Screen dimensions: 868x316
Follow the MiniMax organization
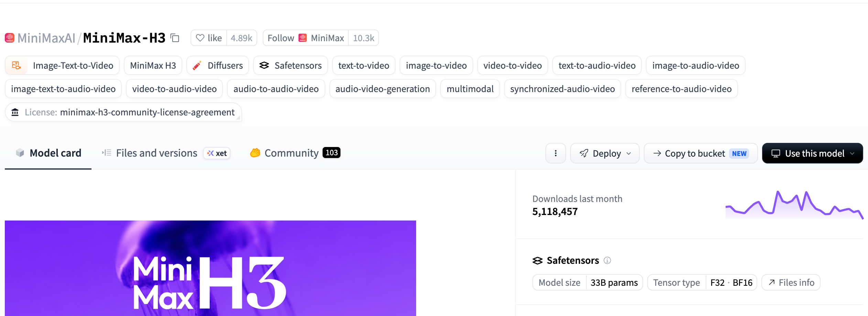point(306,38)
